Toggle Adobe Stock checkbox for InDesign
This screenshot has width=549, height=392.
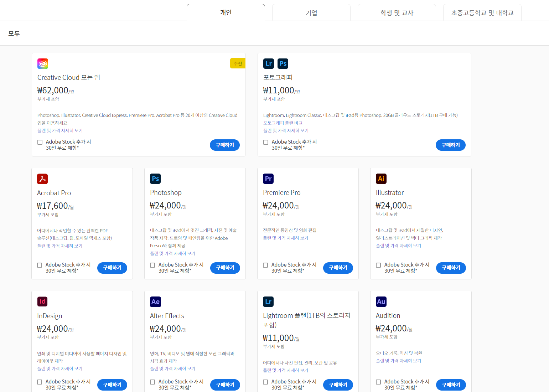40,382
